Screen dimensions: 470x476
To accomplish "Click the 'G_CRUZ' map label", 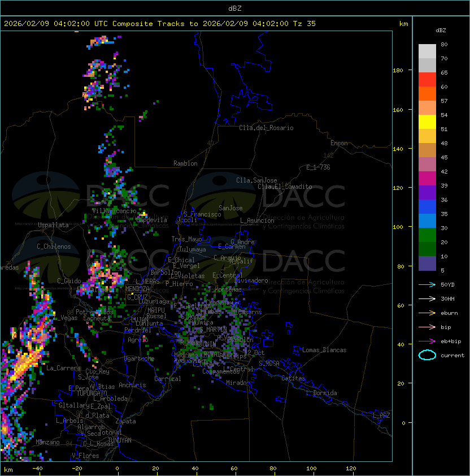I will (x=137, y=297).
